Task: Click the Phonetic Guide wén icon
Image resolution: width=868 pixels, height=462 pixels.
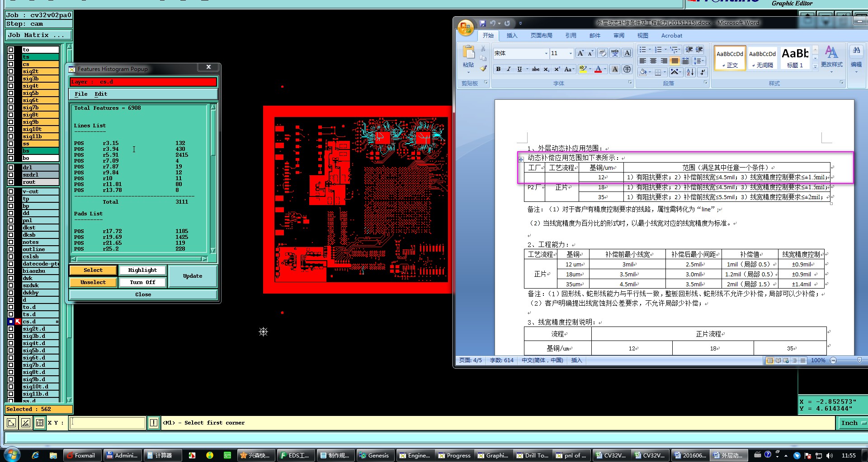Action: 615,53
